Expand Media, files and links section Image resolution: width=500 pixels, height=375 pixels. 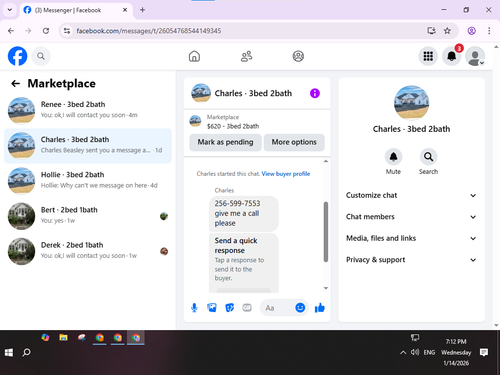click(x=411, y=238)
